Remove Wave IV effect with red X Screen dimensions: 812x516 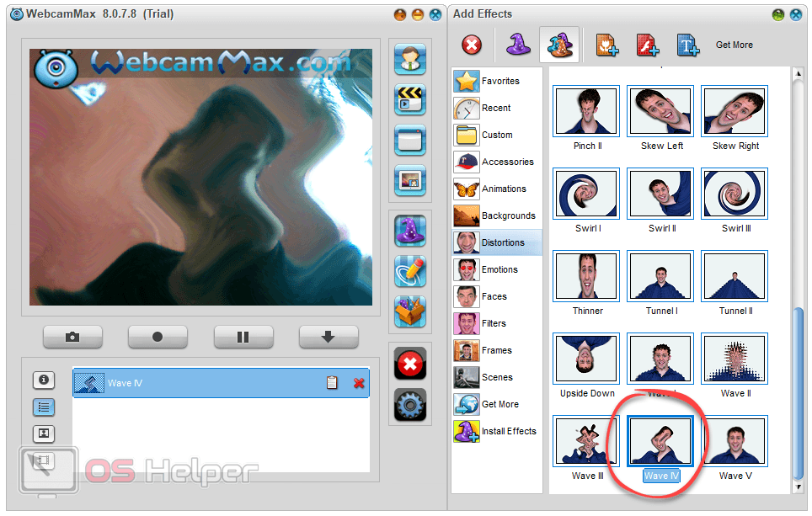coord(359,383)
